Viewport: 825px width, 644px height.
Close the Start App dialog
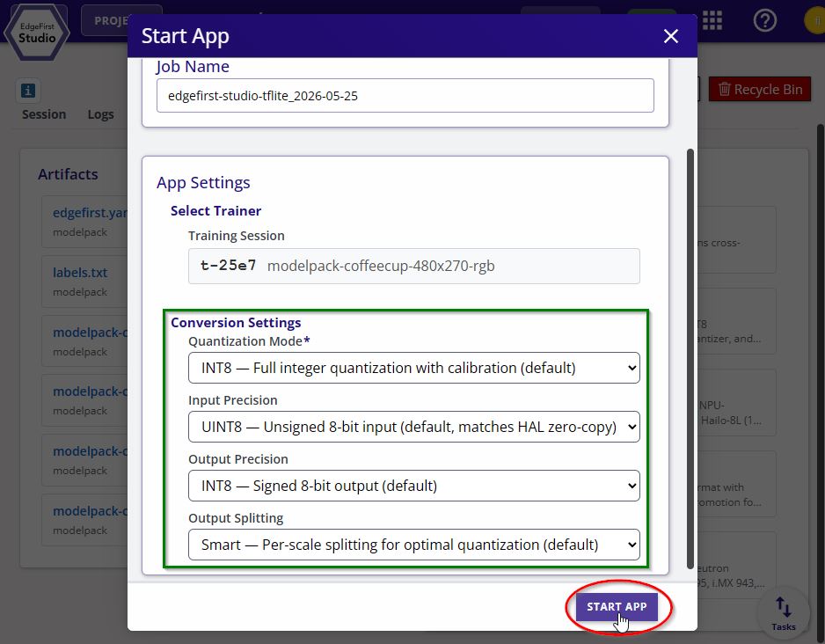pyautogui.click(x=671, y=36)
